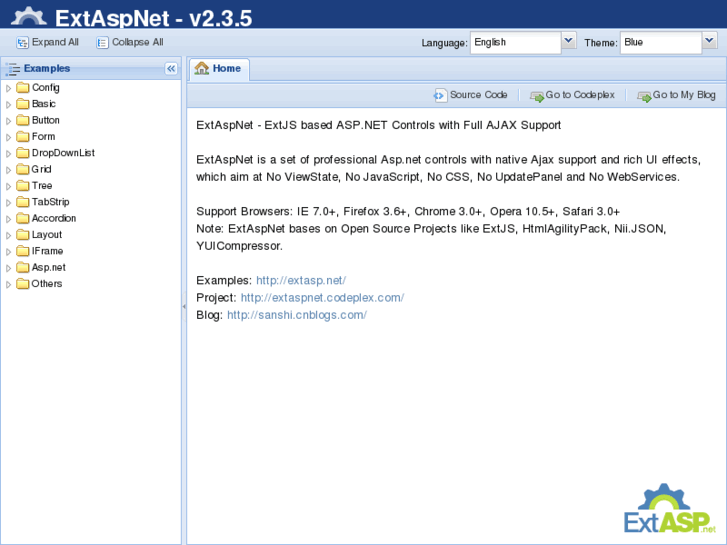Open the extaspnet.codeplex.com project link
727x545 pixels.
tap(322, 298)
